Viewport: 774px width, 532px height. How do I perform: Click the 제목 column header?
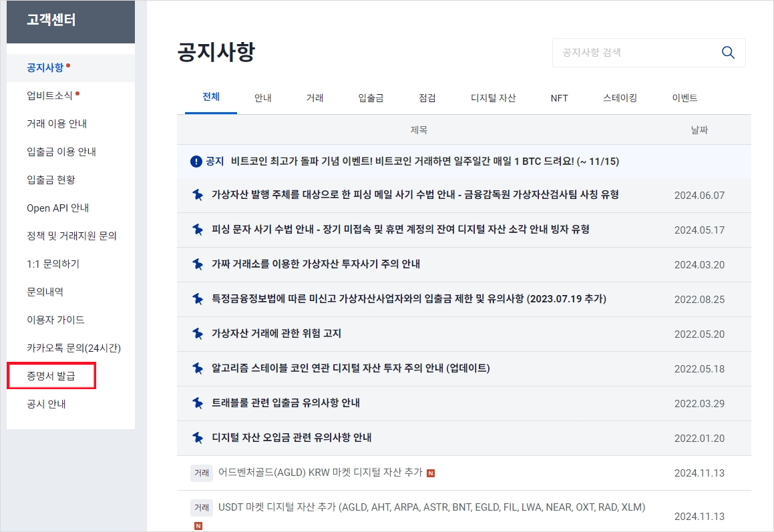pyautogui.click(x=419, y=129)
